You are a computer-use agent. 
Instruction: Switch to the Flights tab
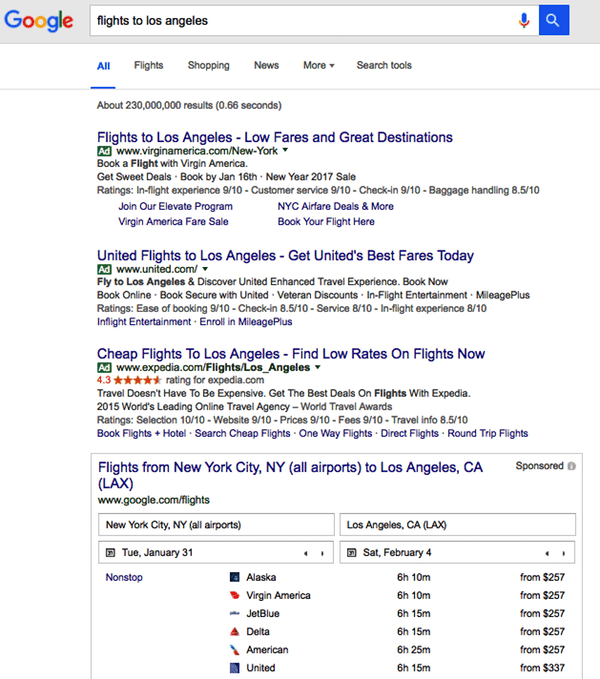(148, 65)
